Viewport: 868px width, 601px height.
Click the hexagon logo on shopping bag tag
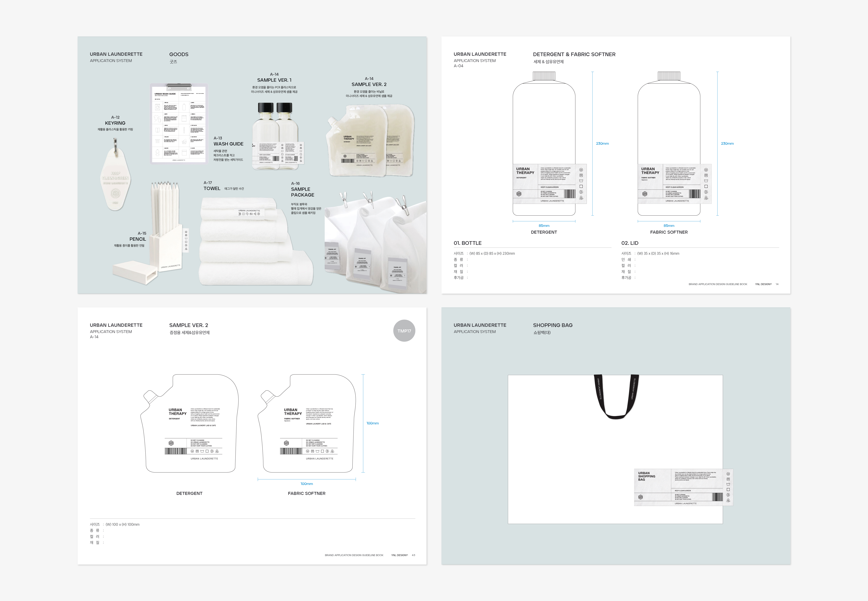[641, 497]
